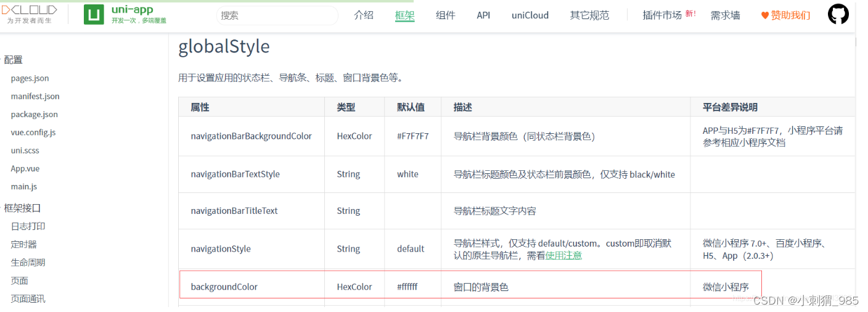Open 生命周期 in sidebar
Screen dimensions: 868x312
tap(28, 262)
